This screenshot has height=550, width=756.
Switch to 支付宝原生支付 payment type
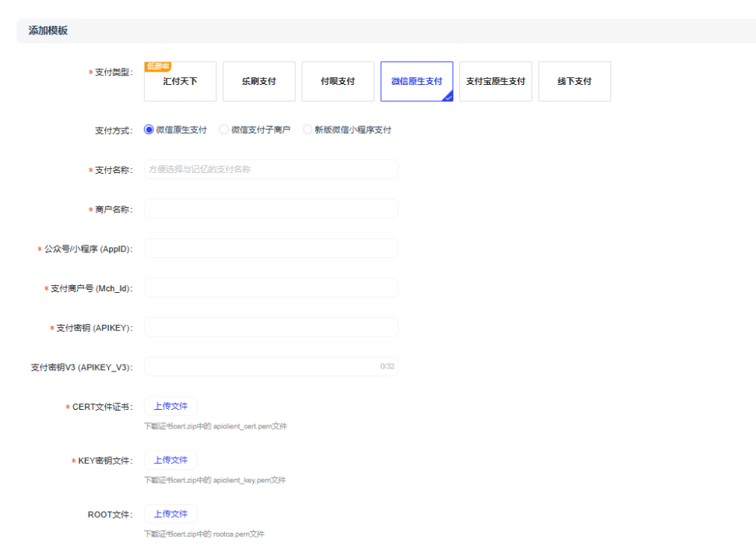tap(495, 82)
